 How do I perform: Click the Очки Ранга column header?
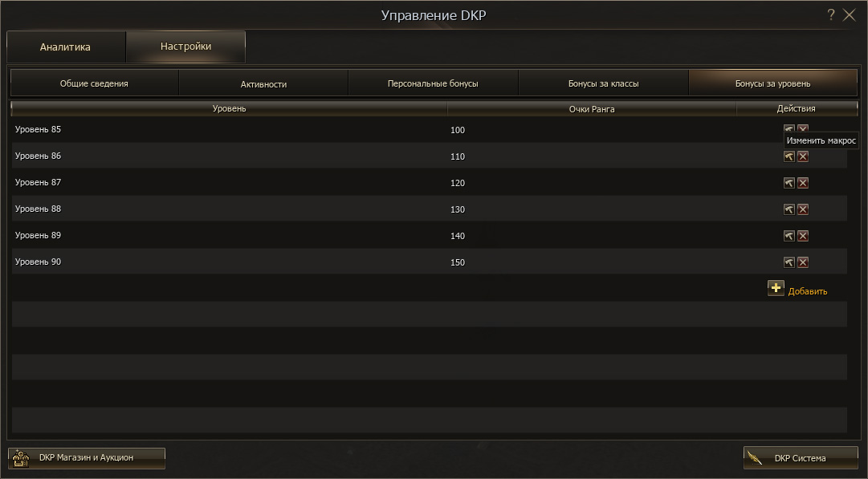591,109
